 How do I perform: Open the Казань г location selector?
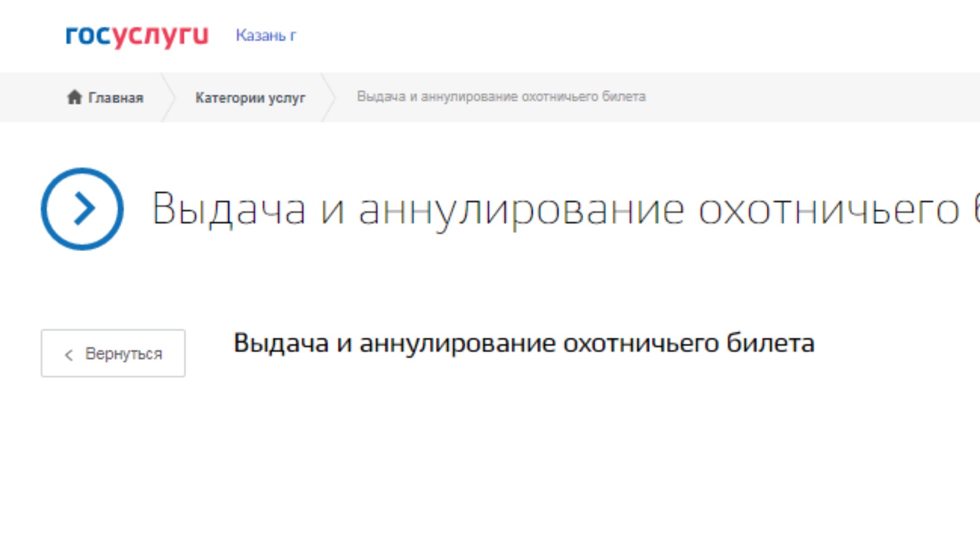point(266,36)
